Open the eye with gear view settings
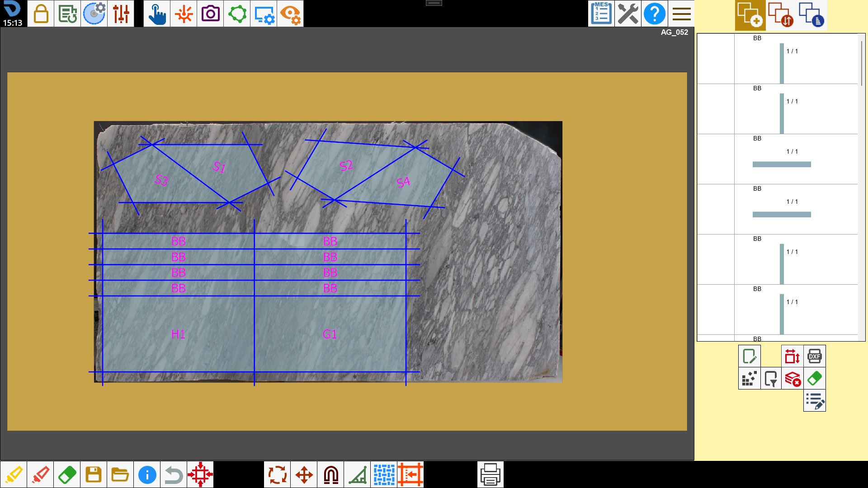868x488 pixels. [290, 14]
